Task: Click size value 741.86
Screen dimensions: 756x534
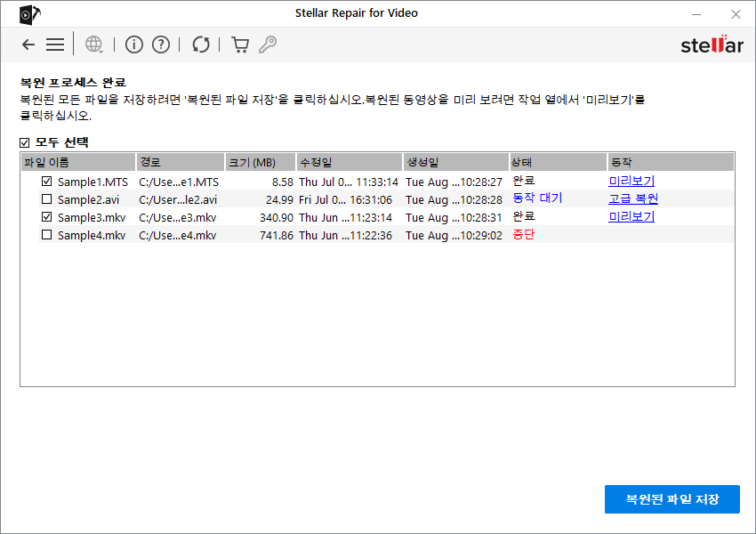Action: click(277, 235)
